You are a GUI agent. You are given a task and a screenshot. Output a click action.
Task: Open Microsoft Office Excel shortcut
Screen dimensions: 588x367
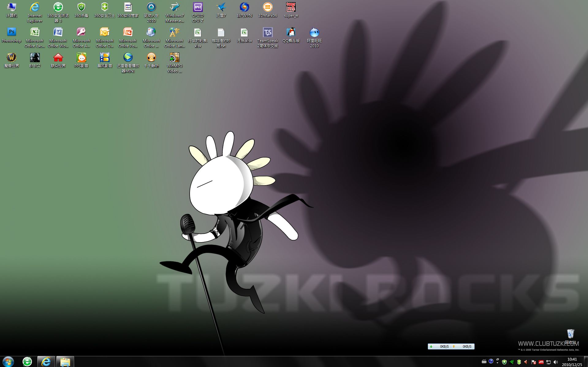[x=35, y=38]
